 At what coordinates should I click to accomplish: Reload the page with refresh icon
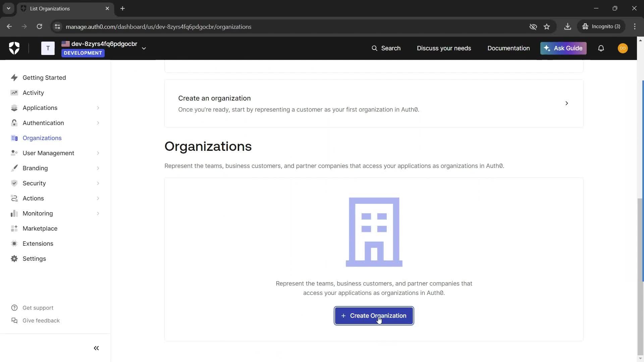click(39, 26)
